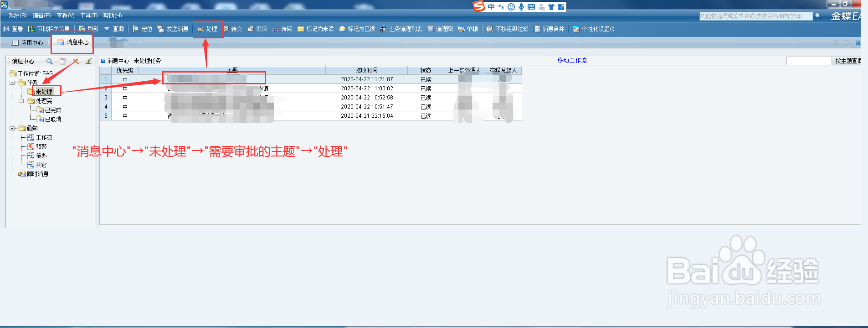The width and height of the screenshot is (868, 328).
Task: Click the 撤回 withdraw icon
Action: coord(251,29)
